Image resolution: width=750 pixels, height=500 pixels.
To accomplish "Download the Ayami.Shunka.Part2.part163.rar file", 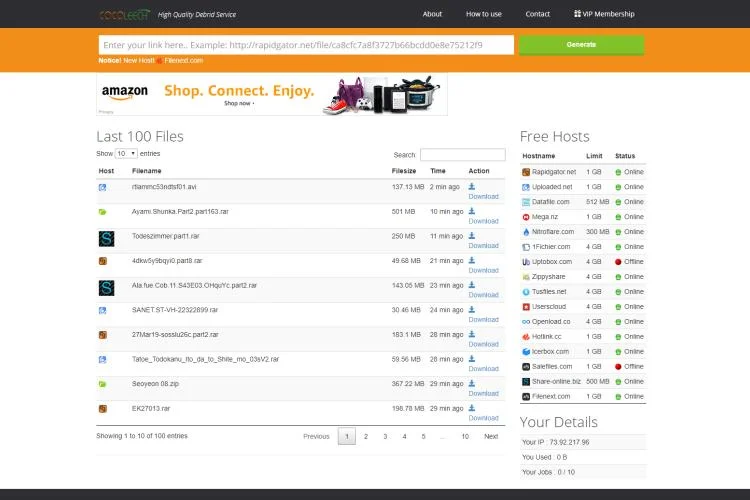I will [483, 221].
